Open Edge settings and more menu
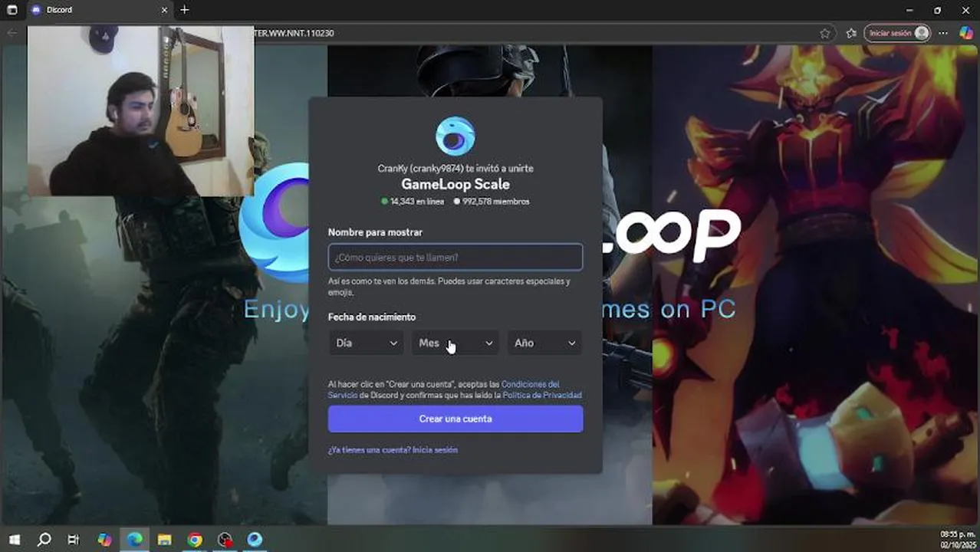Screen dimensions: 980x552 point(943,33)
